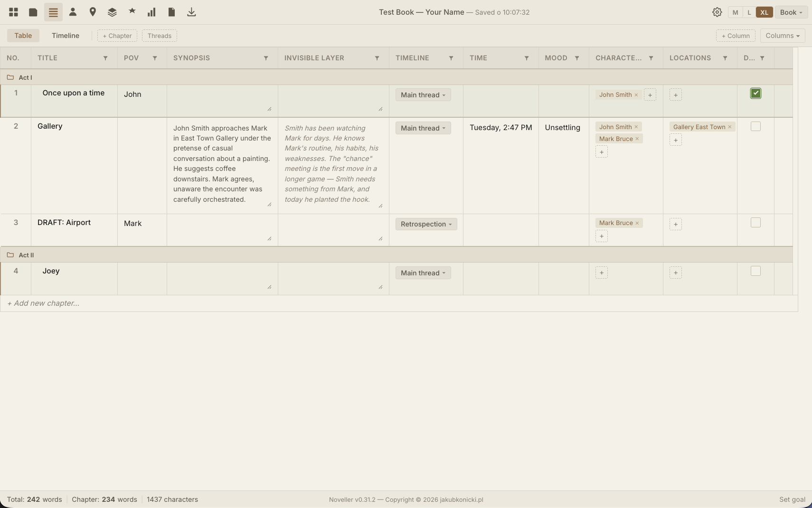This screenshot has width=812, height=508.
Task: Filter the TITLE column via funnel icon
Action: click(105, 58)
